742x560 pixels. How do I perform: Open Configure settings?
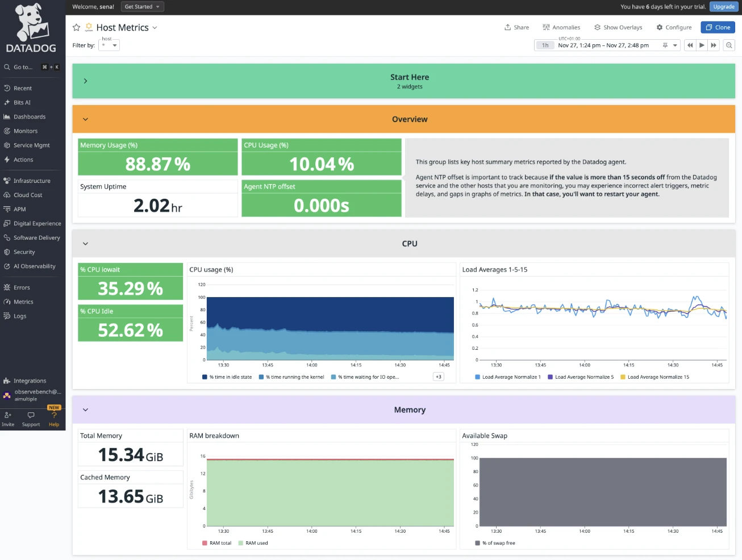674,27
